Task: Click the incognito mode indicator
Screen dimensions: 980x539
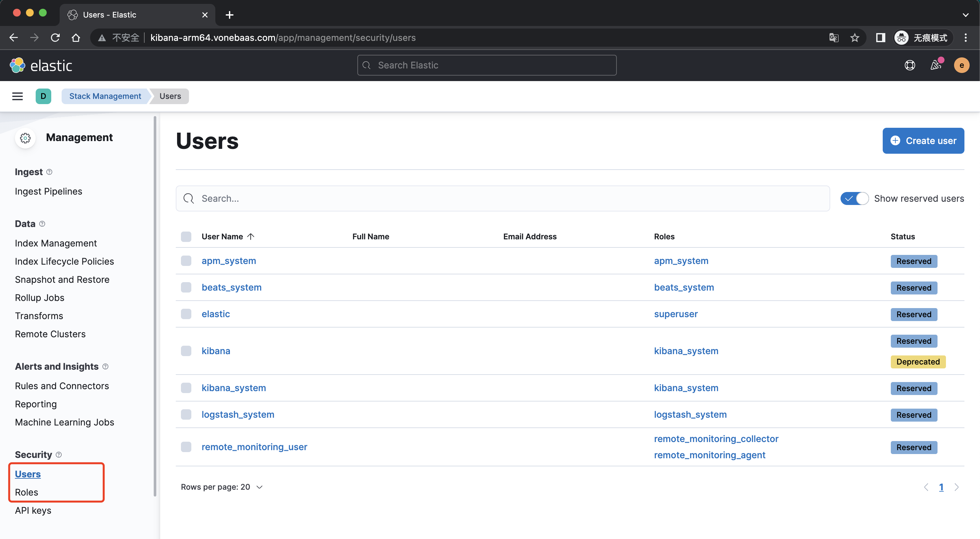Action: (923, 38)
